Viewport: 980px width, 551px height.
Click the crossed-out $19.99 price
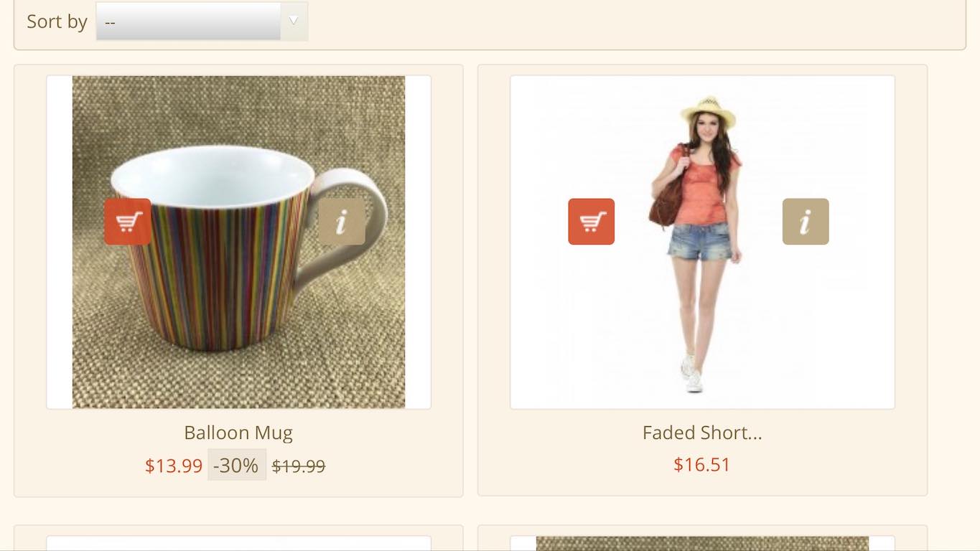(299, 466)
